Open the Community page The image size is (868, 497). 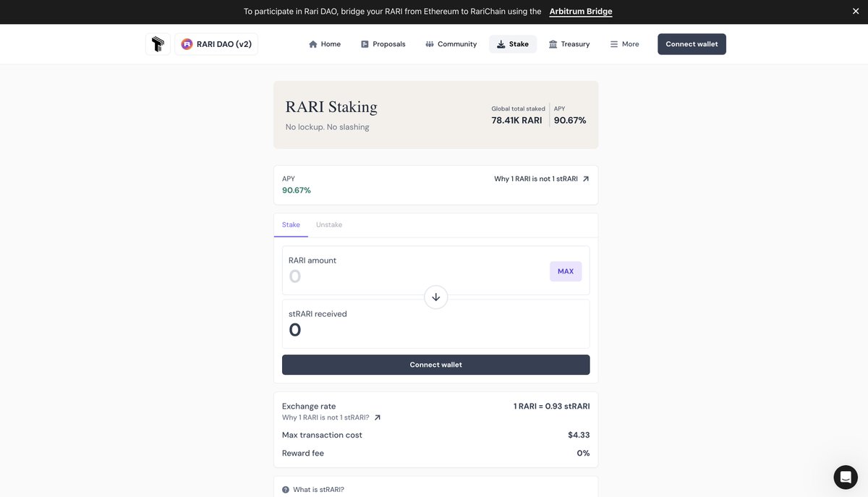coord(451,44)
